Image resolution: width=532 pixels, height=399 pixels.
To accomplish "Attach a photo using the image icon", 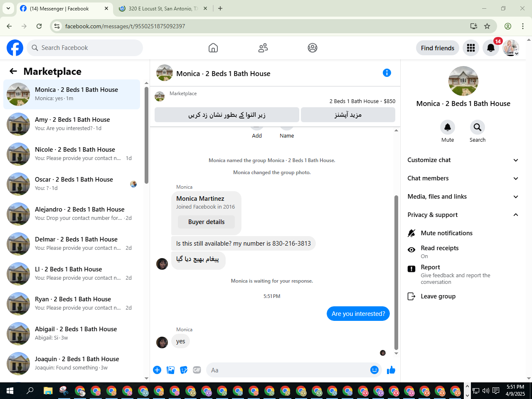I will [170, 370].
